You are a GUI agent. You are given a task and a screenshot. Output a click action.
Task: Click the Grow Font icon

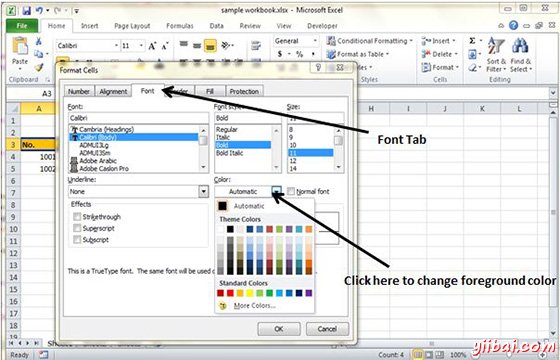[x=152, y=46]
